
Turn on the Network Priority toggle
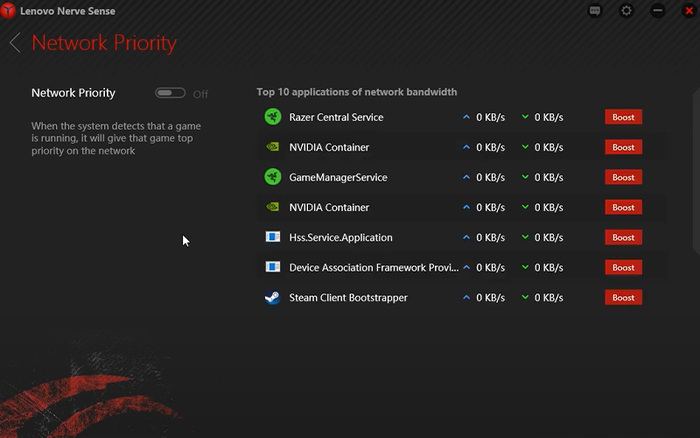170,93
